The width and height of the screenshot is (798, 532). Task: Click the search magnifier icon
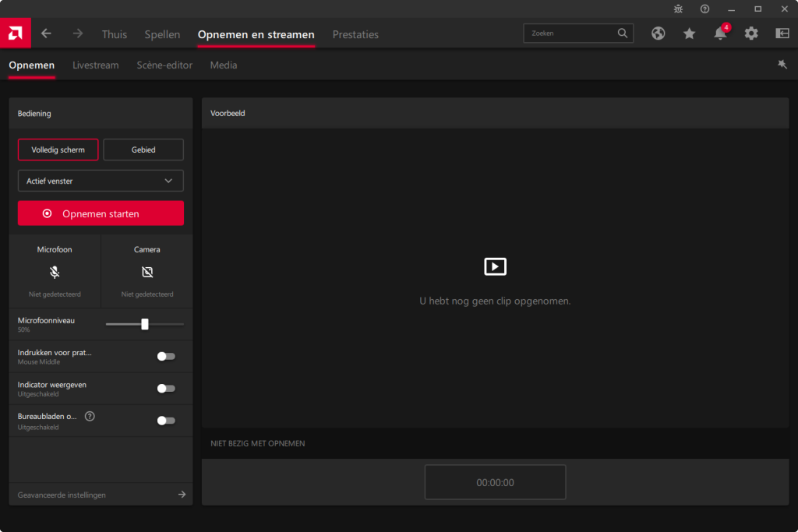[x=623, y=33]
